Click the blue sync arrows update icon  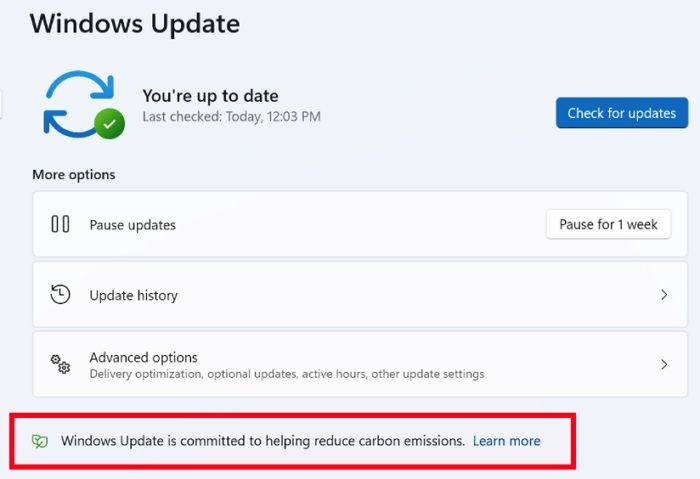[x=79, y=104]
